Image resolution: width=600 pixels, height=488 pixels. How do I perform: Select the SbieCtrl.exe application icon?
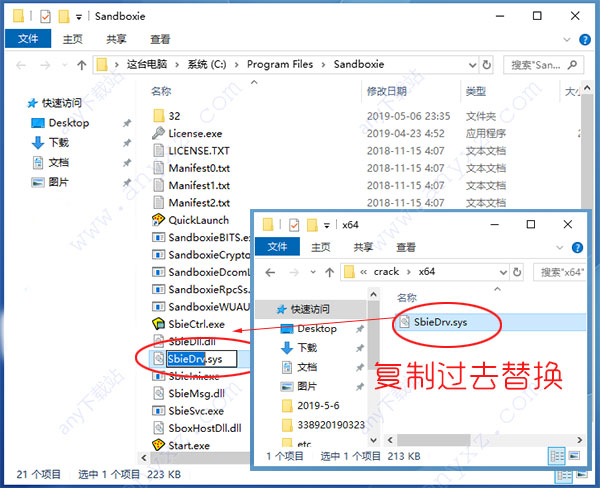click(x=158, y=324)
